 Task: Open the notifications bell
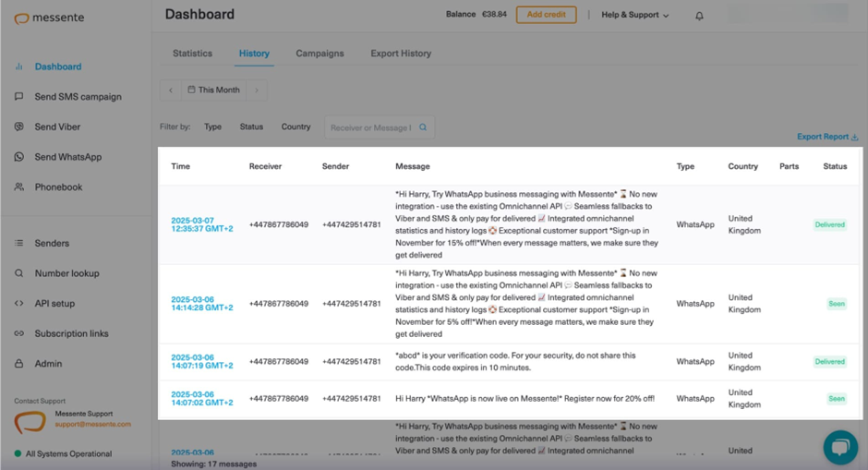coord(699,16)
